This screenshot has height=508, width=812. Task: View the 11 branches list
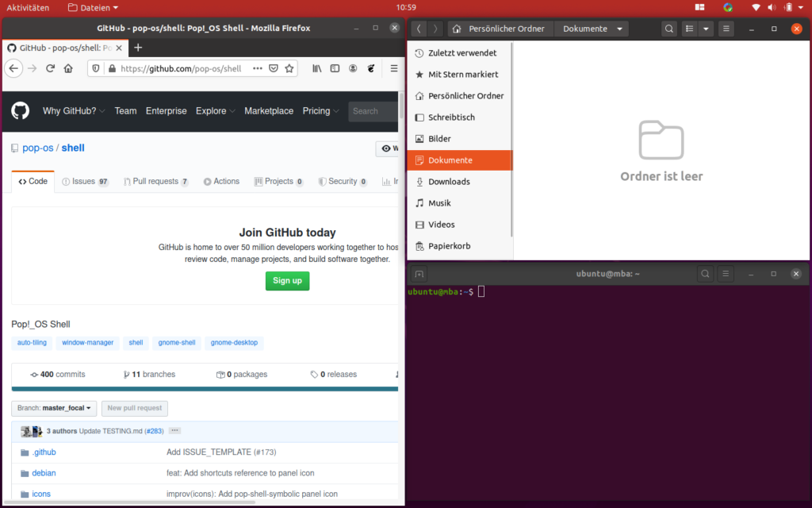click(x=149, y=375)
